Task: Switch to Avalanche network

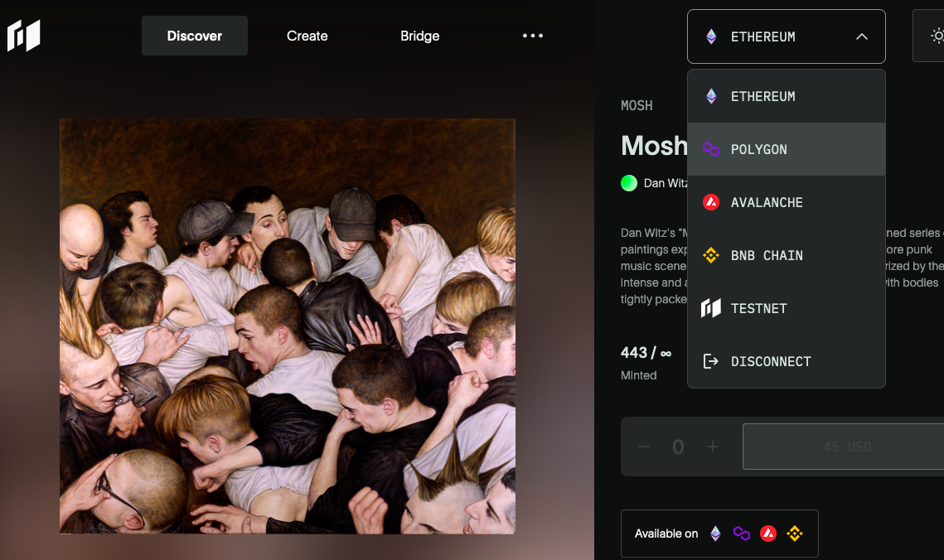Action: point(787,202)
